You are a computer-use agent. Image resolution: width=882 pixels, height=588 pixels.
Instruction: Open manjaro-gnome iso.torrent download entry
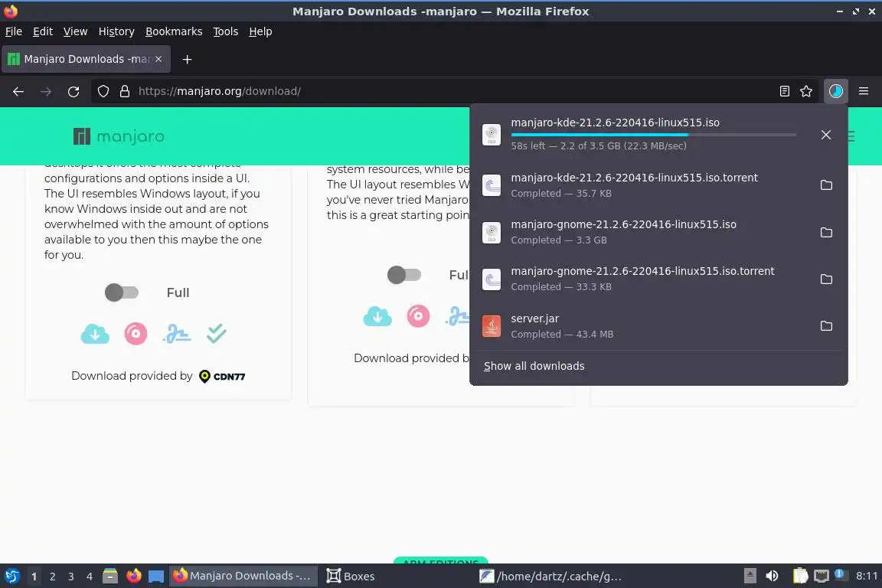point(642,279)
